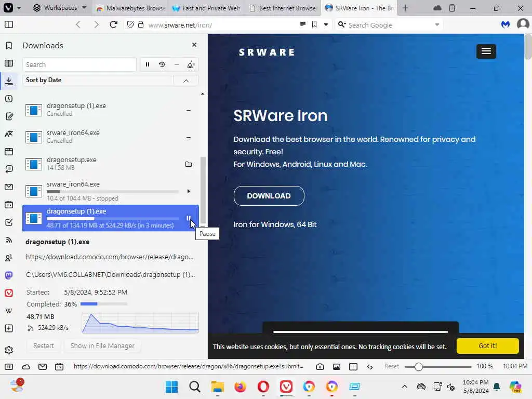Image resolution: width=532 pixels, height=399 pixels.
Task: Click Restart download button
Action: pos(44,345)
